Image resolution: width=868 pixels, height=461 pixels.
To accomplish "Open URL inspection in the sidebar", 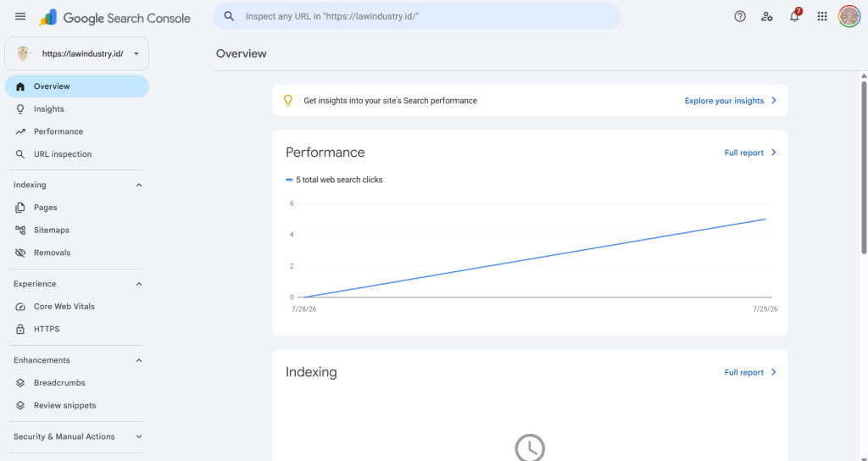I will 77,154.
